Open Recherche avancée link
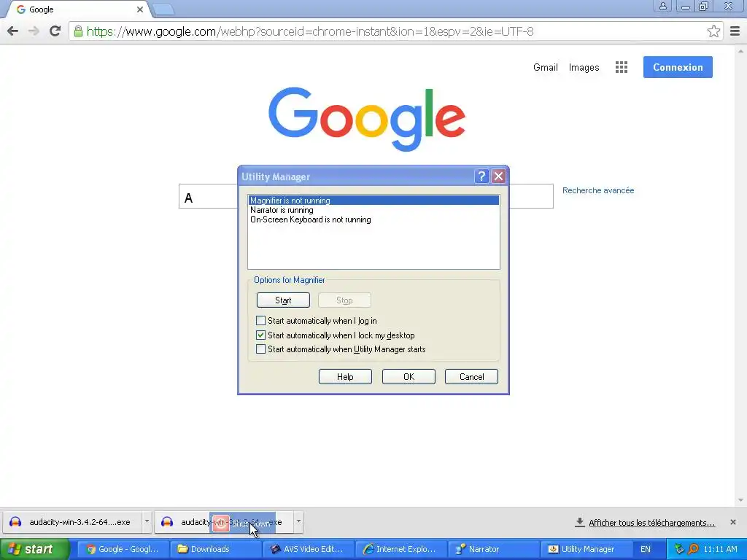This screenshot has width=747, height=560. pos(598,190)
